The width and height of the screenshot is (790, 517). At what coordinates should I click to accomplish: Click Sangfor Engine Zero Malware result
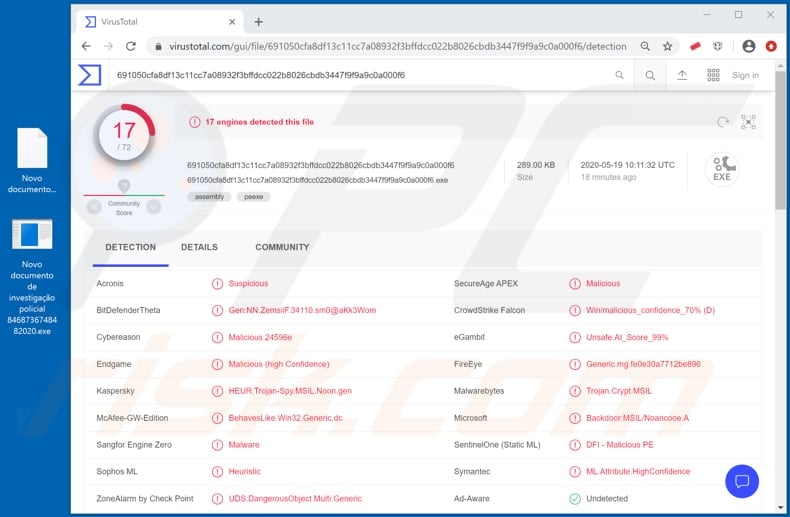(244, 444)
